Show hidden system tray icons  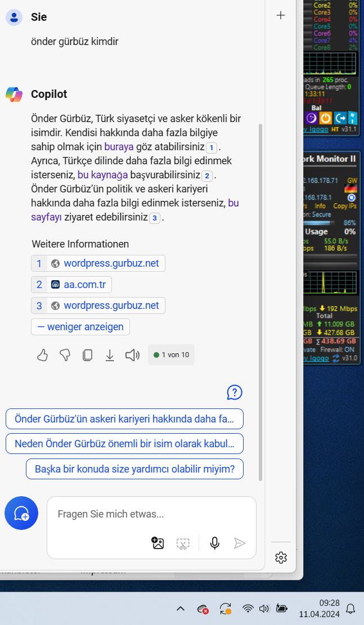pos(180,608)
